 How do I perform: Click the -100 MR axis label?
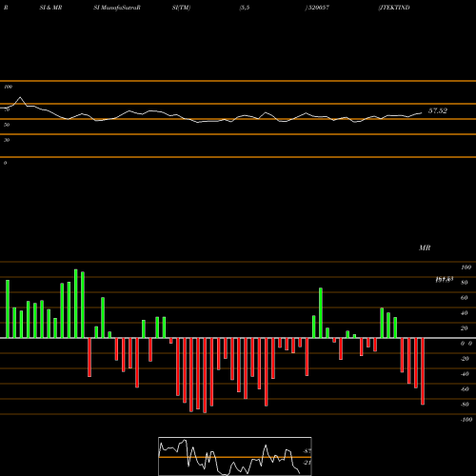point(466,420)
